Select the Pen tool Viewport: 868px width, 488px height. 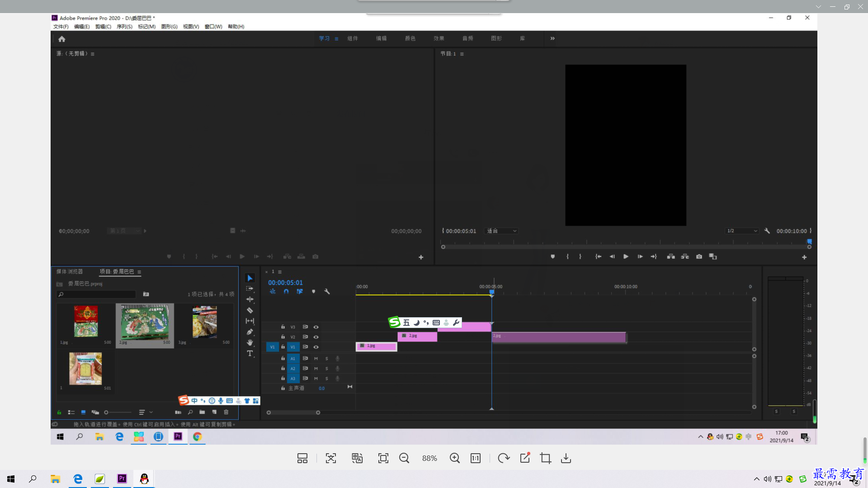(250, 332)
